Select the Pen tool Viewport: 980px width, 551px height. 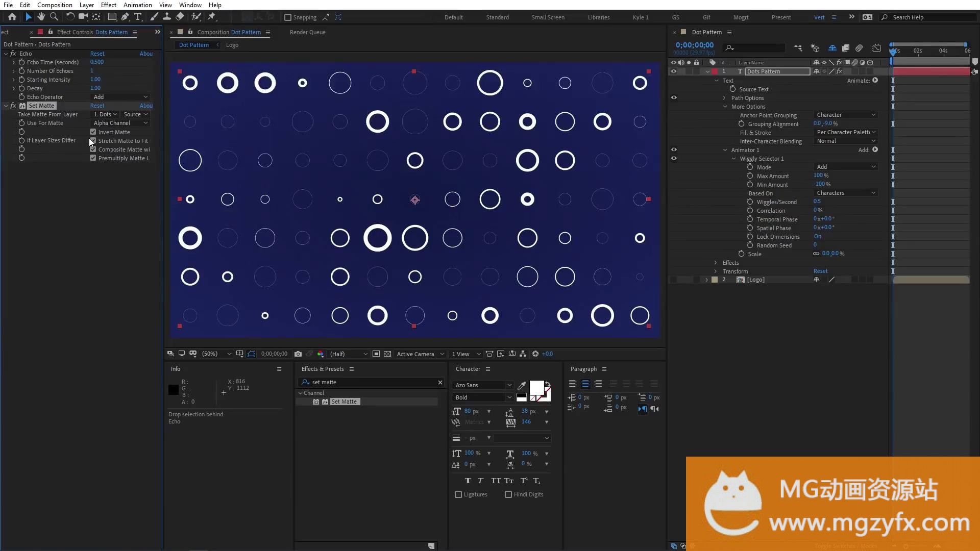pos(125,17)
